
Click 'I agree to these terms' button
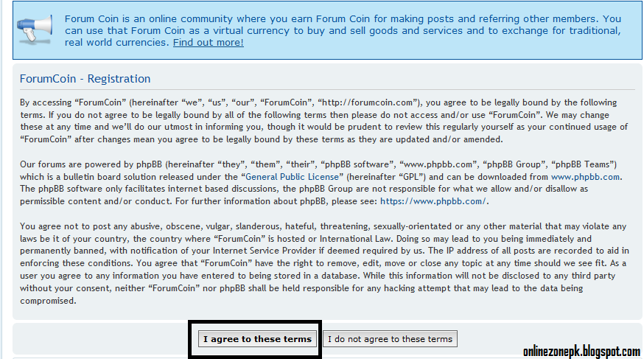click(257, 339)
